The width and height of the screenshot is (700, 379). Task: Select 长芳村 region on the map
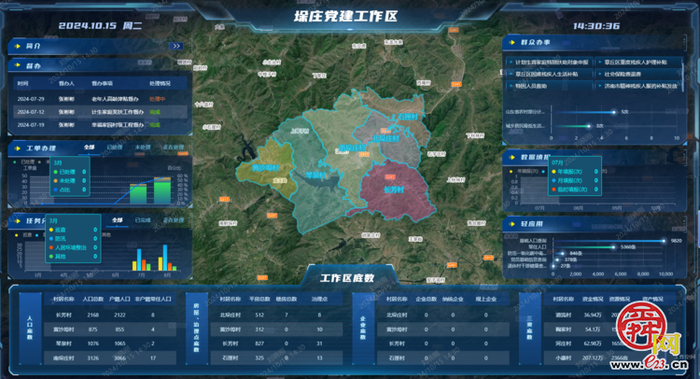[x=394, y=190]
